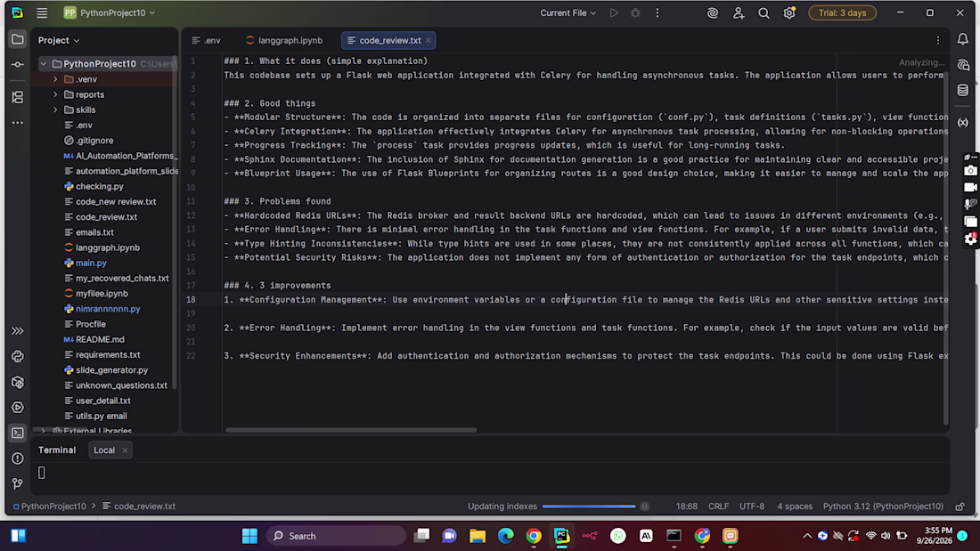
Task: Change the CRLF line separator
Action: tap(718, 506)
